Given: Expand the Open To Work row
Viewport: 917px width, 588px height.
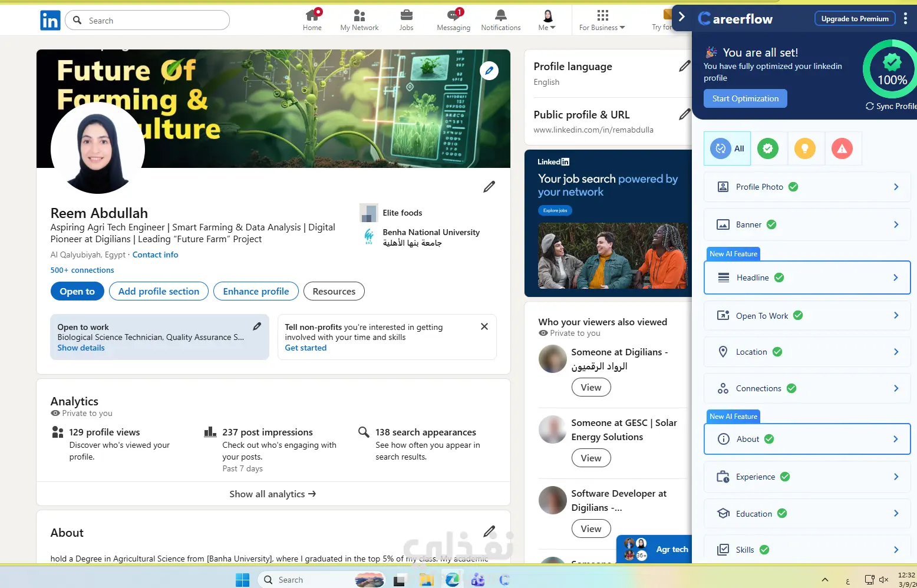Looking at the screenshot, I should pyautogui.click(x=807, y=315).
